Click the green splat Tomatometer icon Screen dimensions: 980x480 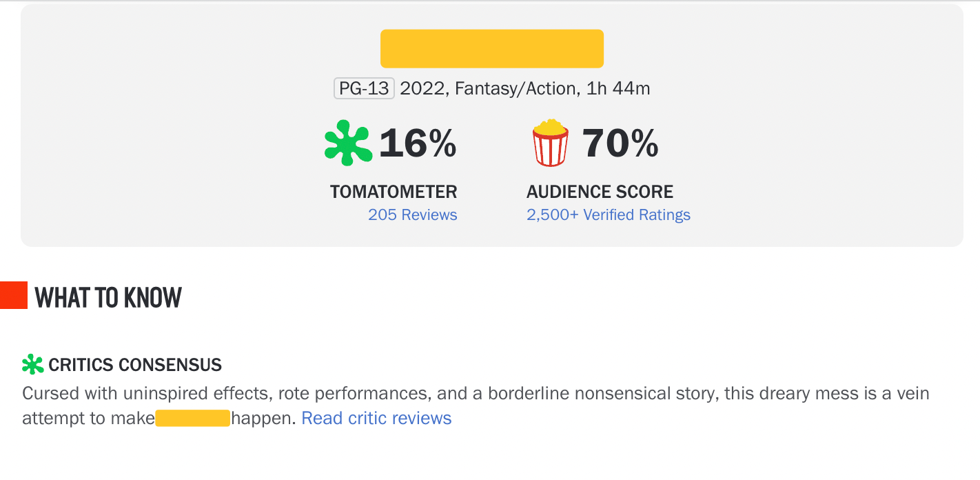tap(348, 143)
